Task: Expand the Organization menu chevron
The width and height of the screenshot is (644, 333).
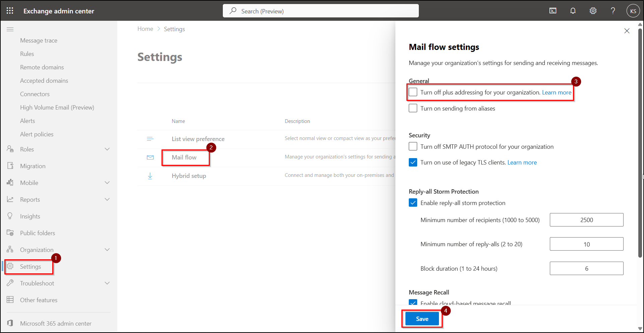Action: point(107,250)
